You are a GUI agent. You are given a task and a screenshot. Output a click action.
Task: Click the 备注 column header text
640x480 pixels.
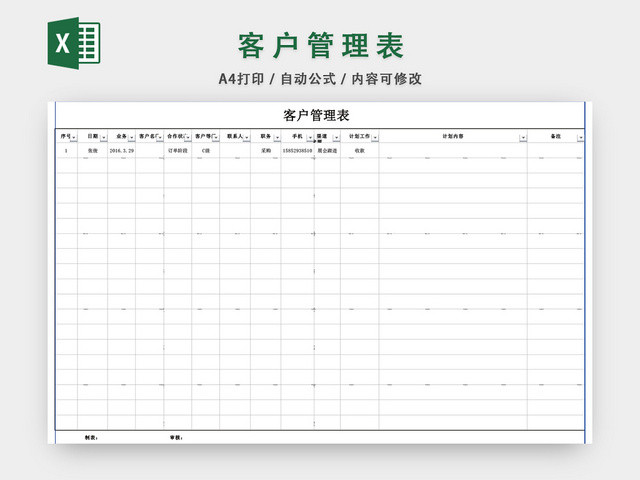click(x=556, y=136)
